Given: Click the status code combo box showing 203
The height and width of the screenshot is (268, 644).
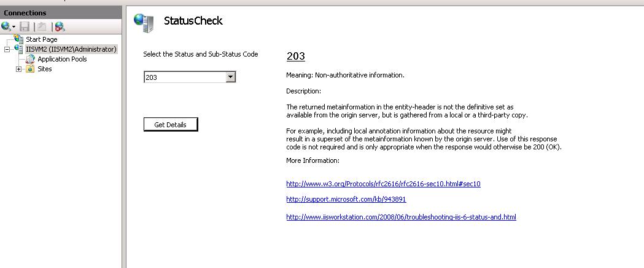Looking at the screenshot, I should tap(190, 77).
